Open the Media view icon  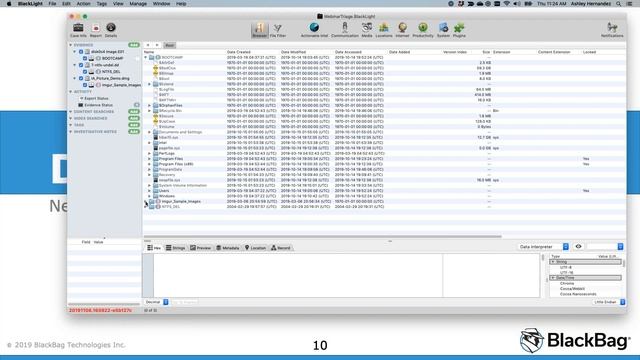click(367, 27)
